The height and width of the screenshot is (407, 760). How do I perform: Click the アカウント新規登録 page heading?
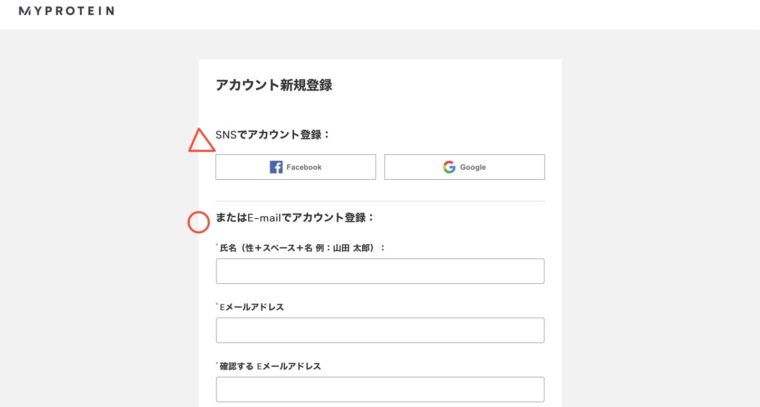274,85
